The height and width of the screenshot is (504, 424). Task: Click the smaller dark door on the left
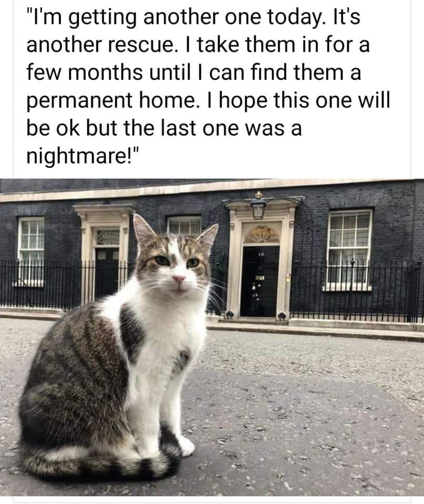(x=107, y=272)
